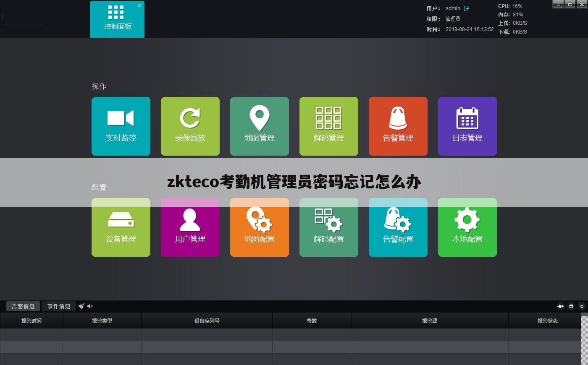Screen dimensions: 588x365
Task: Switch to the 控制面板 tab
Action: click(x=117, y=19)
